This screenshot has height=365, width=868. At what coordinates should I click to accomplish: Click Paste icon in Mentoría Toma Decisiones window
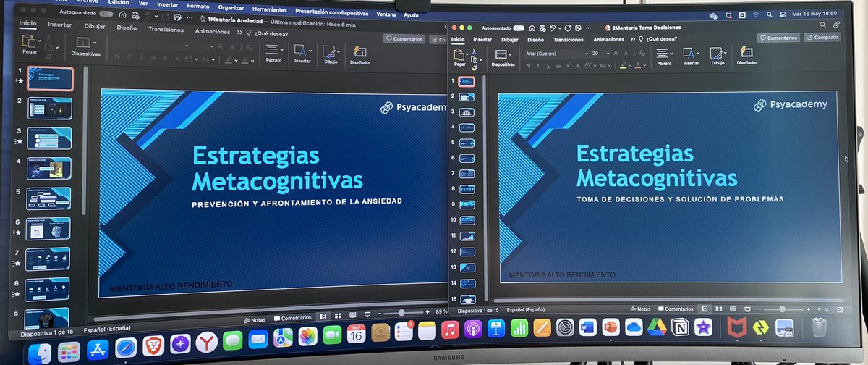point(459,54)
